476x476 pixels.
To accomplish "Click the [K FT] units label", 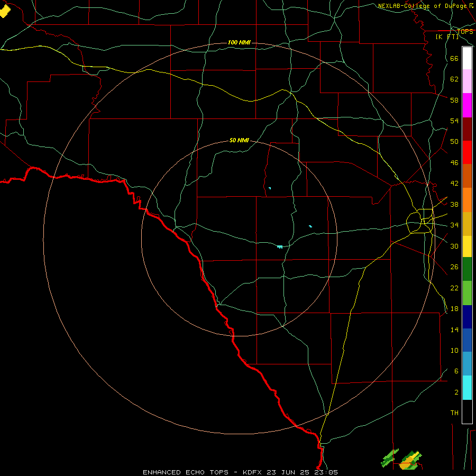I will 447,36.
